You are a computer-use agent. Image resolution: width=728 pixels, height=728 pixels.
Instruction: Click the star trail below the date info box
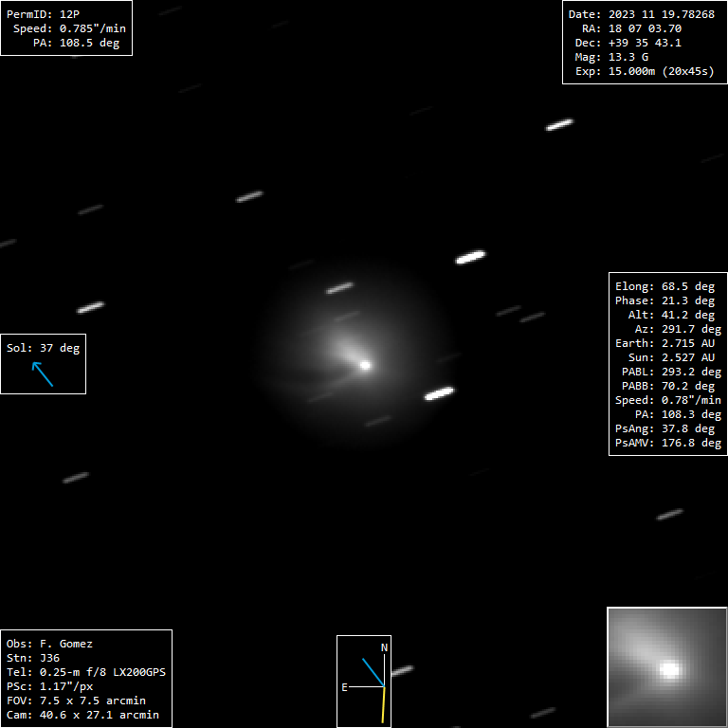(x=559, y=124)
